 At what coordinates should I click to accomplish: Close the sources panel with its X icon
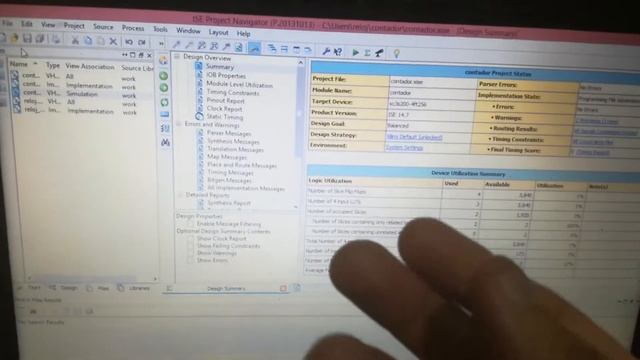click(149, 55)
